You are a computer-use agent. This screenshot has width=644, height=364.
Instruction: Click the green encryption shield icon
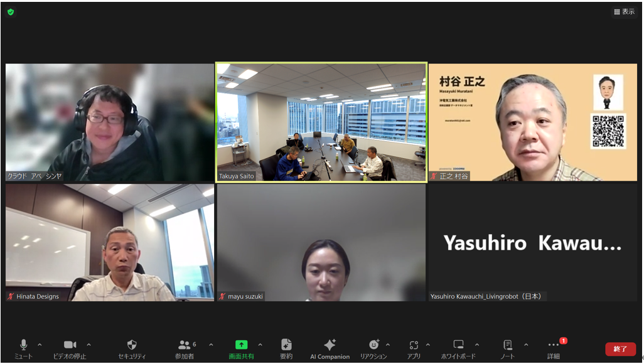point(11,12)
